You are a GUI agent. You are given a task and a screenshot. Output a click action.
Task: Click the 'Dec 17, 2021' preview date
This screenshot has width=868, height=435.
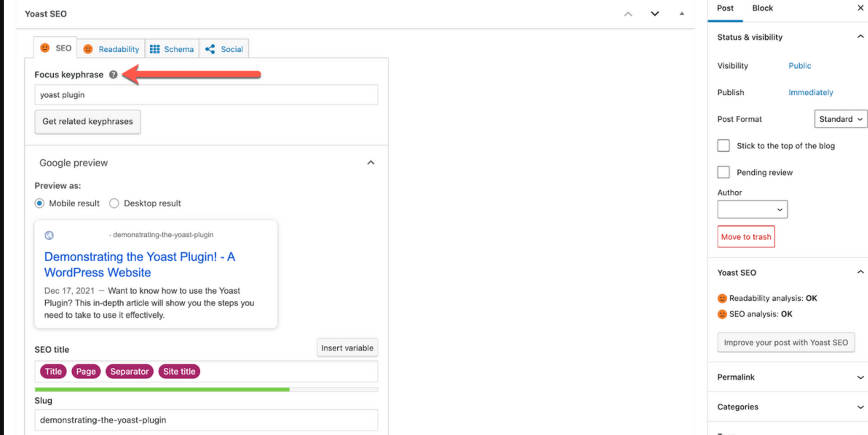69,291
